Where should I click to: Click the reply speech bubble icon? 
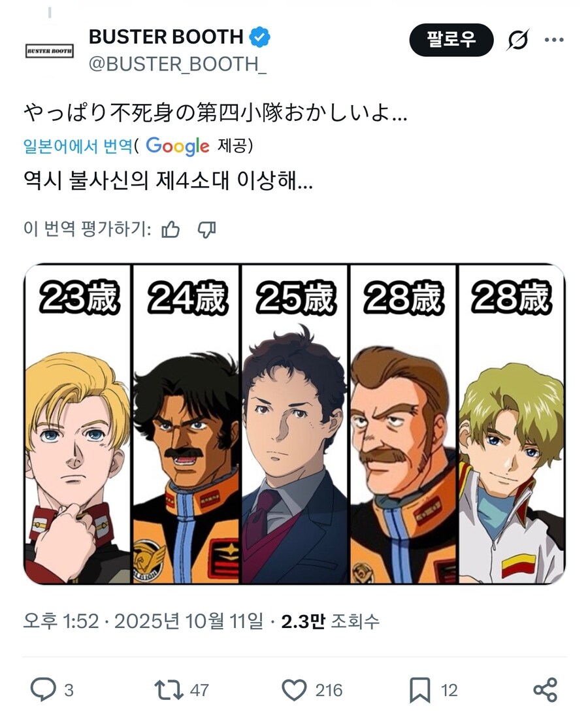[x=43, y=689]
